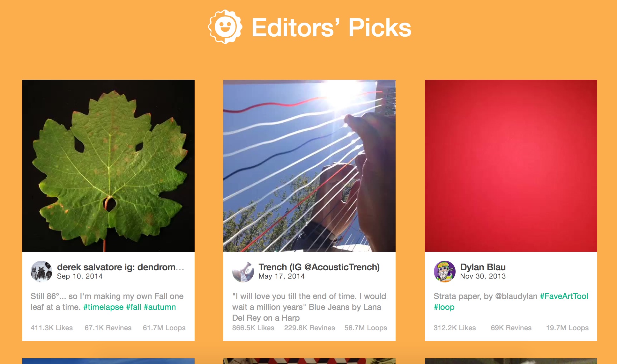Viewport: 617px width, 364px height.
Task: Open the Dylan Blau username link
Action: pos(483,267)
